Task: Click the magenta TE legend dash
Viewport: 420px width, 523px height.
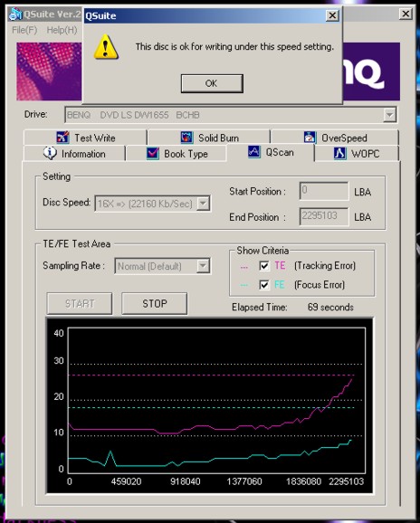Action: click(244, 267)
